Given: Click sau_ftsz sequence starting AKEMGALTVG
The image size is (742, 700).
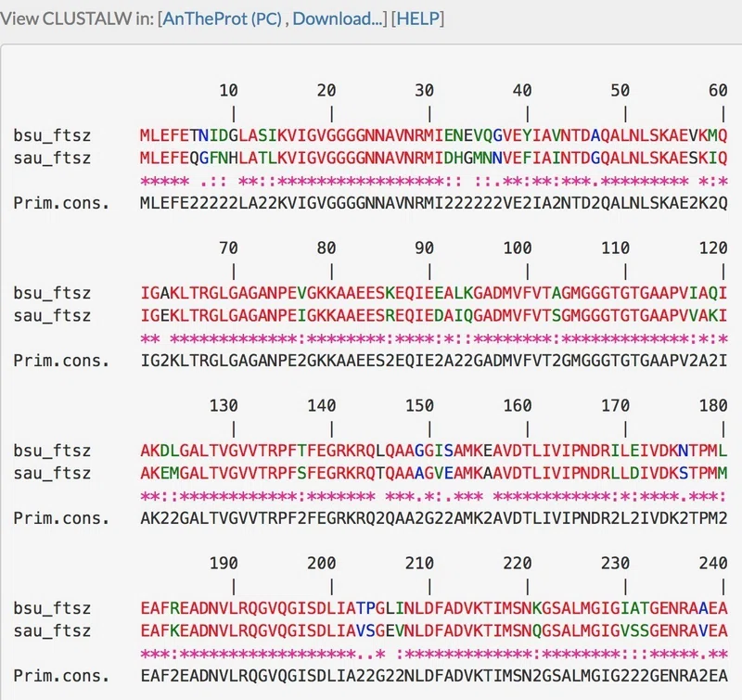Looking at the screenshot, I should pyautogui.click(x=433, y=473).
